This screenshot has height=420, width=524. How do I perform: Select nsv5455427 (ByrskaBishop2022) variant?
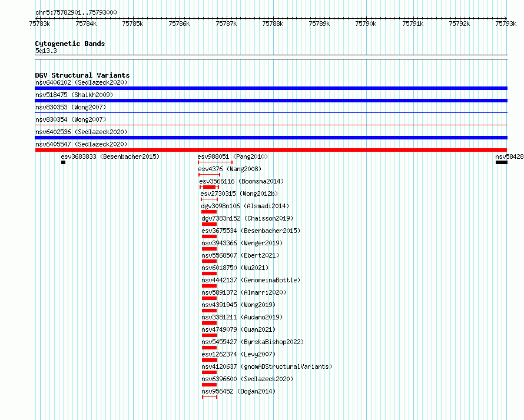(x=253, y=342)
